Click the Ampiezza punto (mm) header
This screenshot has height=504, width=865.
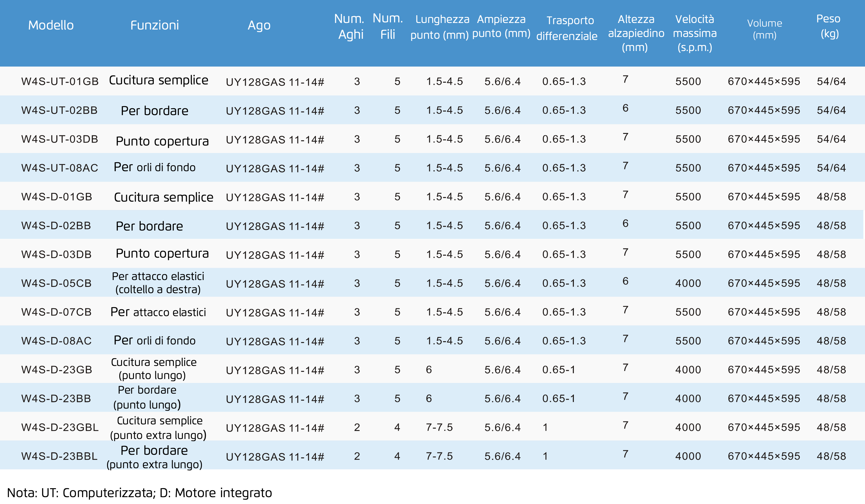point(501,27)
